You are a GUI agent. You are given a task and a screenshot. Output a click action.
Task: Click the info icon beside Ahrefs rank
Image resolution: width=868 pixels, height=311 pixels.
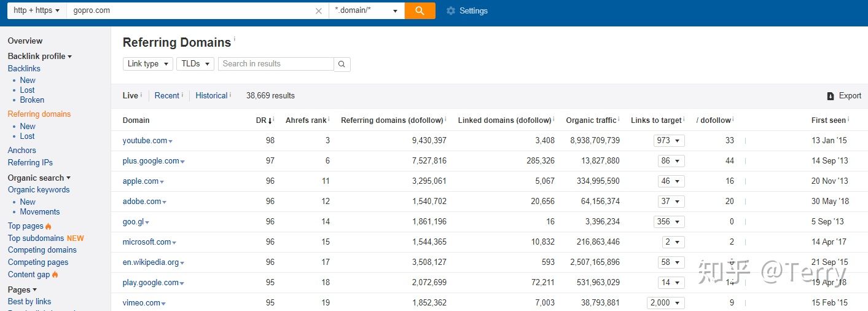(329, 119)
